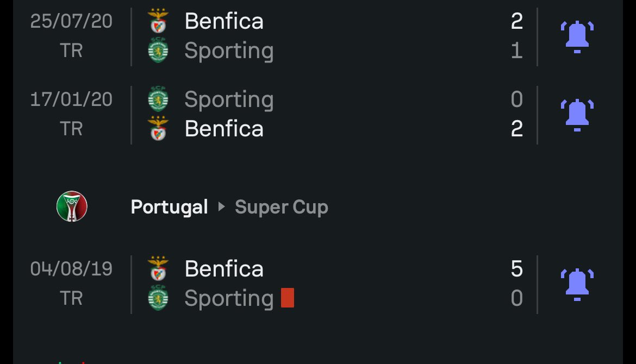This screenshot has width=636, height=364.
Task: Click the red card icon beside Sporting
Action: click(288, 298)
